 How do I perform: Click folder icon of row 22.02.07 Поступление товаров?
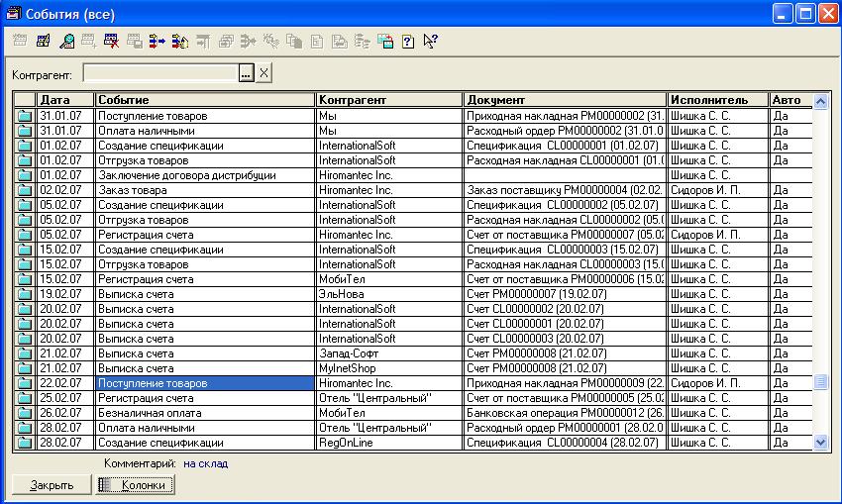point(24,383)
